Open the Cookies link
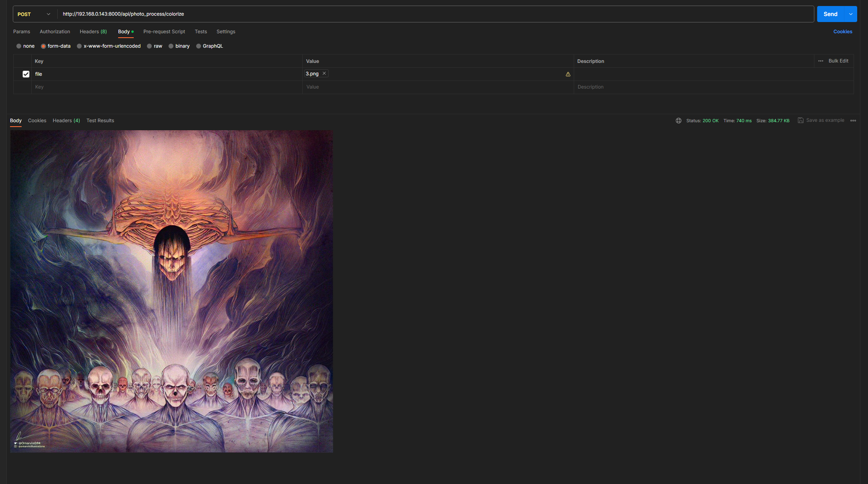 coord(842,32)
